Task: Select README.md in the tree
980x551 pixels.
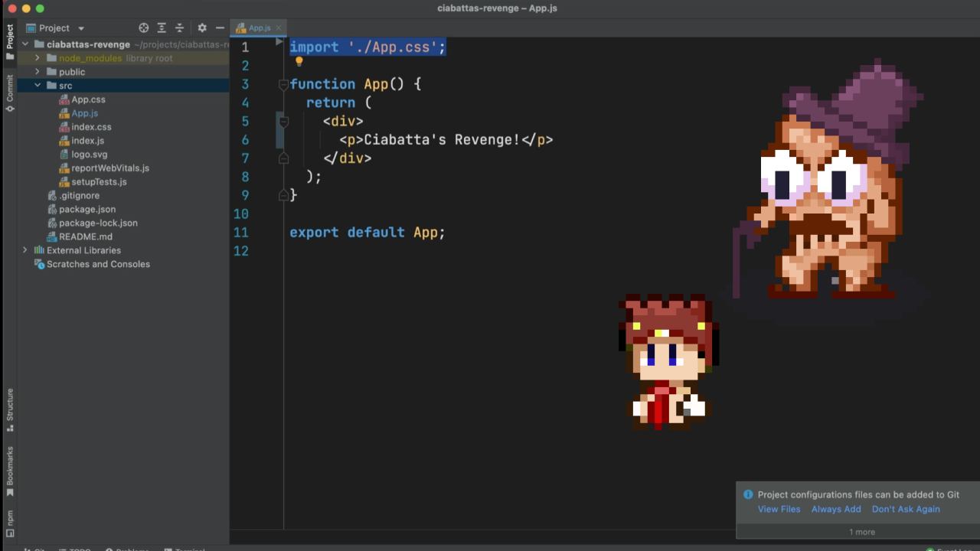Action: click(x=85, y=237)
